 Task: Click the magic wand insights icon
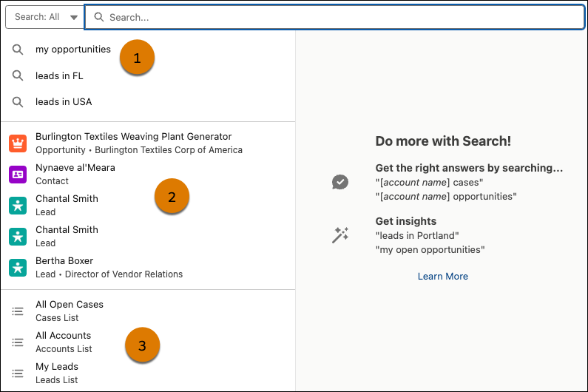click(340, 235)
